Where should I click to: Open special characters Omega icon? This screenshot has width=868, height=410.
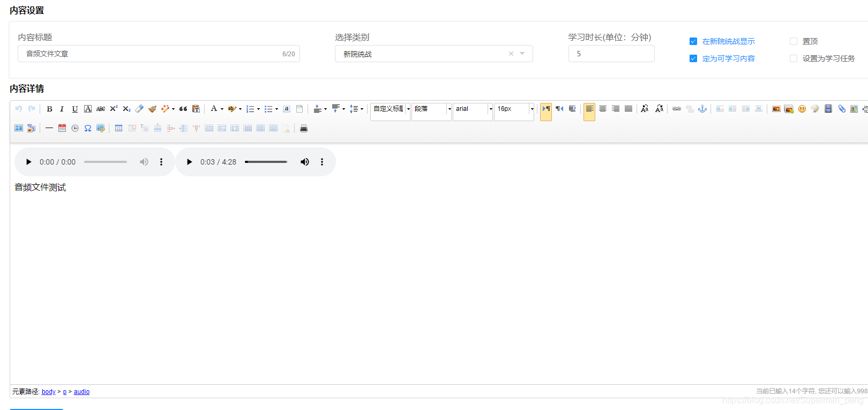[88, 128]
